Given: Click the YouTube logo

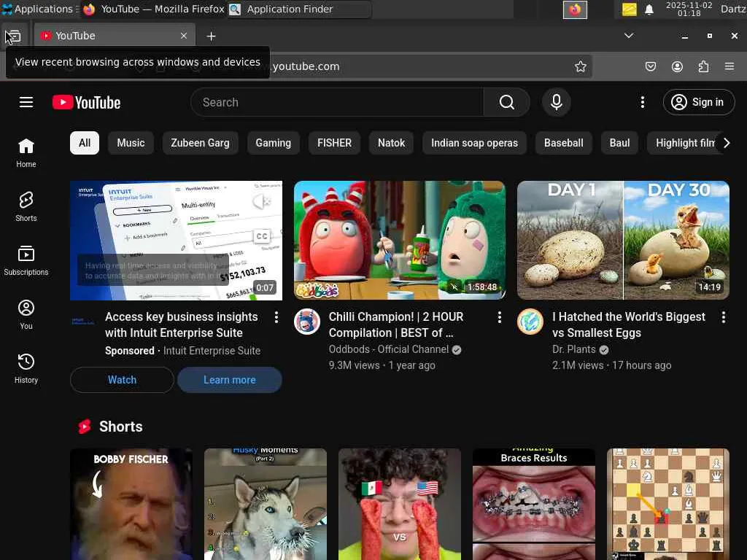Looking at the screenshot, I should [x=86, y=102].
